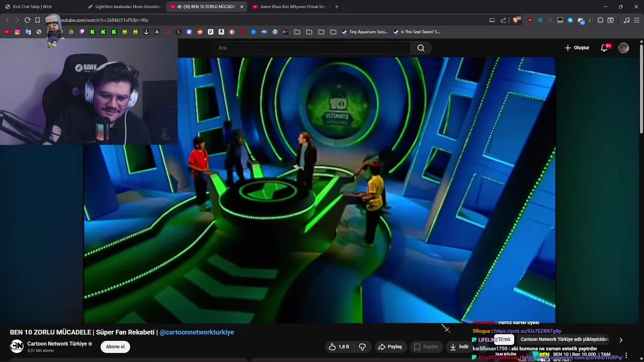Open the Reddit bookmark icon
The image size is (644, 362).
coord(200,32)
